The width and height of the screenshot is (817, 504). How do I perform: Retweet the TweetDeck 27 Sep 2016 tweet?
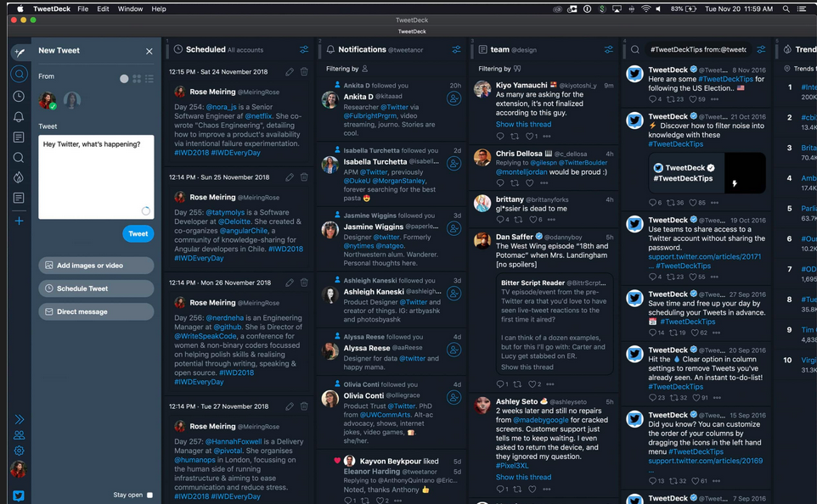(673, 333)
